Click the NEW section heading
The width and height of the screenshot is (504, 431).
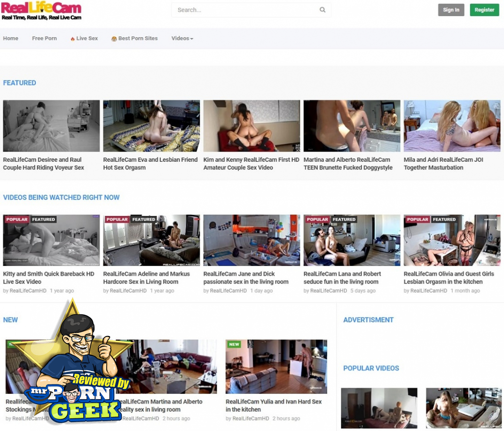(10, 320)
